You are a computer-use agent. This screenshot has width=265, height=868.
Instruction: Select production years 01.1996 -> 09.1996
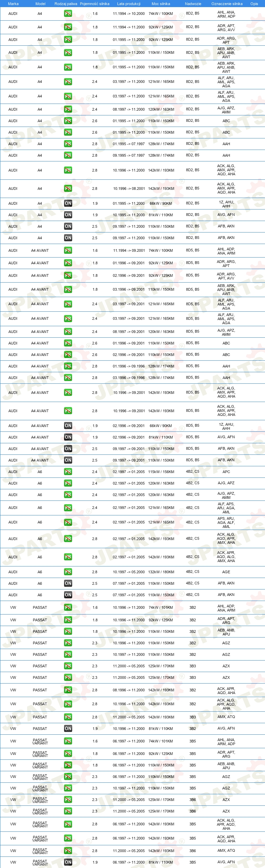pos(129,366)
